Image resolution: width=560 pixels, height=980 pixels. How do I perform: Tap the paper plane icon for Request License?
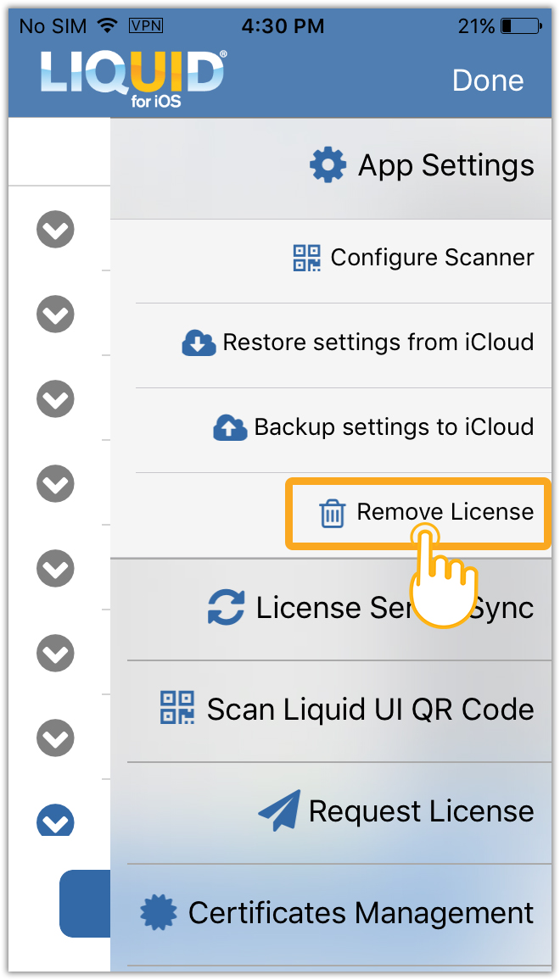(279, 811)
